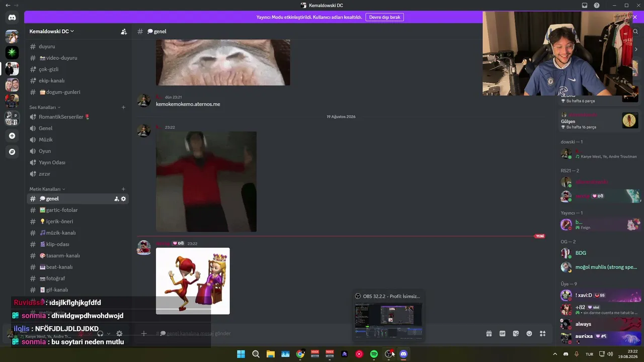644x362 pixels.
Task: Click the Add a Server plus icon
Action: pyautogui.click(x=12, y=136)
